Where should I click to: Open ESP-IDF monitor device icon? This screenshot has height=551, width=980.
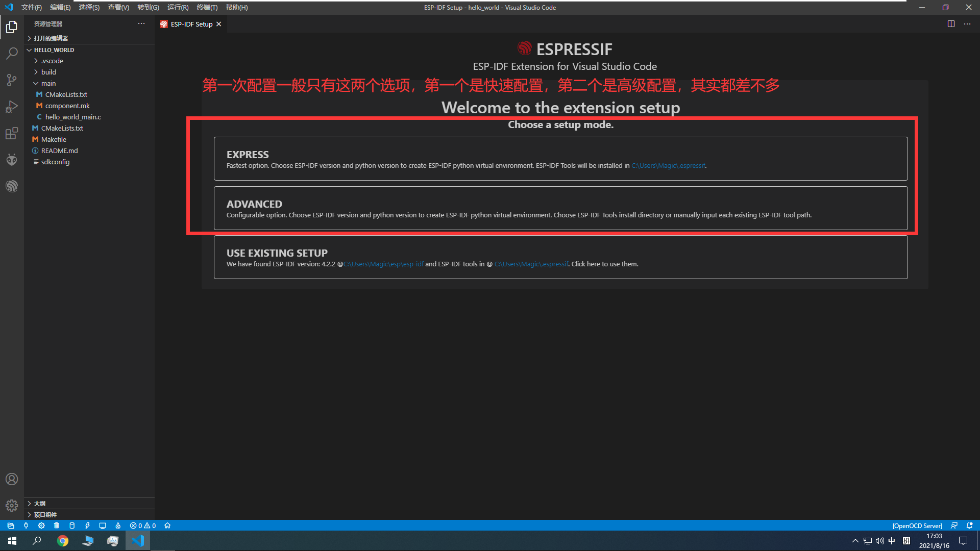click(x=103, y=525)
